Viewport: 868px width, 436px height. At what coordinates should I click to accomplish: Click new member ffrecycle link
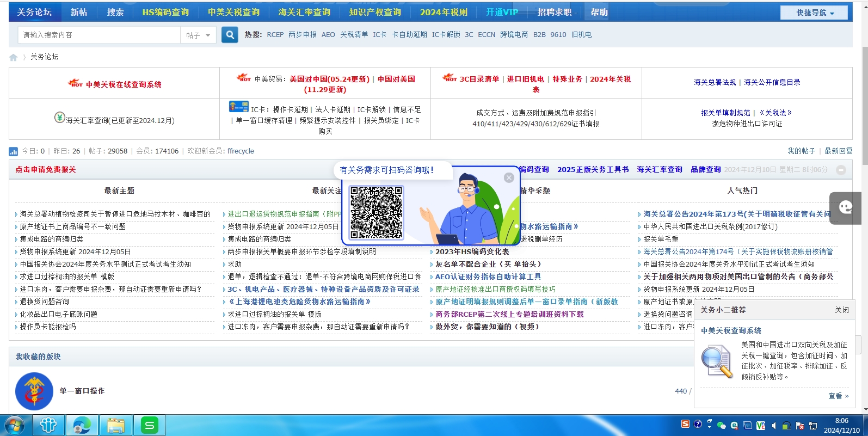[241, 151]
